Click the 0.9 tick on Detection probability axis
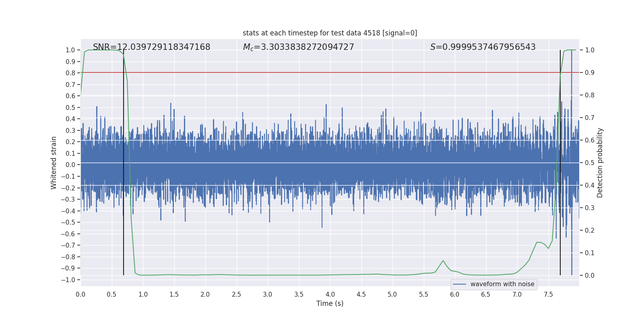The width and height of the screenshot is (644, 322). pos(590,73)
